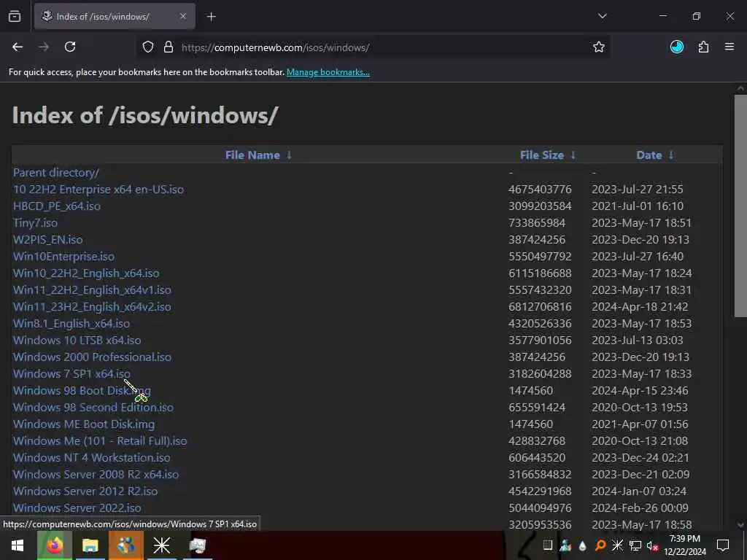
Task: Open Windows Server 2022.iso link
Action: pyautogui.click(x=77, y=507)
